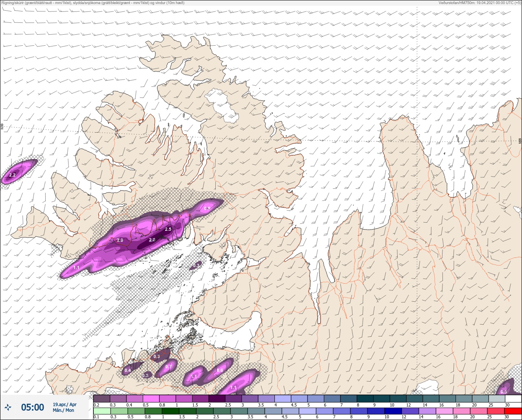Image resolution: width=522 pixels, height=420 pixels.
Task: Select the upper legend swatch labeled 4
Action: 283,398
